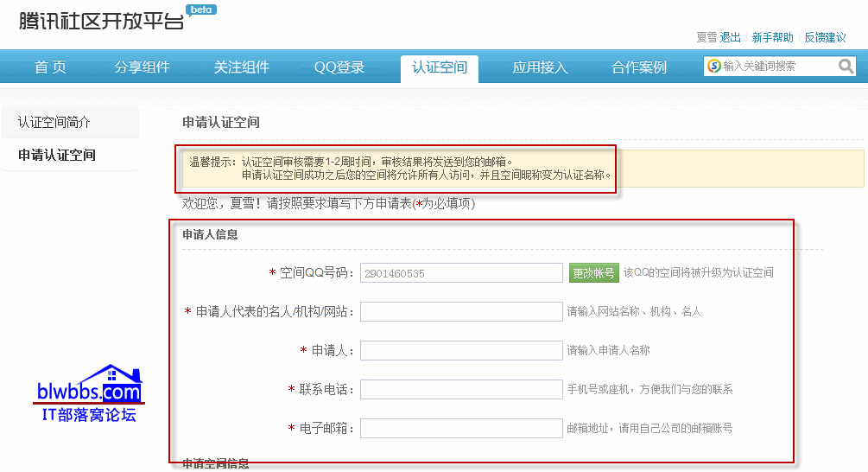Open the 首页 navigation tab
Screen dimensions: 868x472
[50, 67]
